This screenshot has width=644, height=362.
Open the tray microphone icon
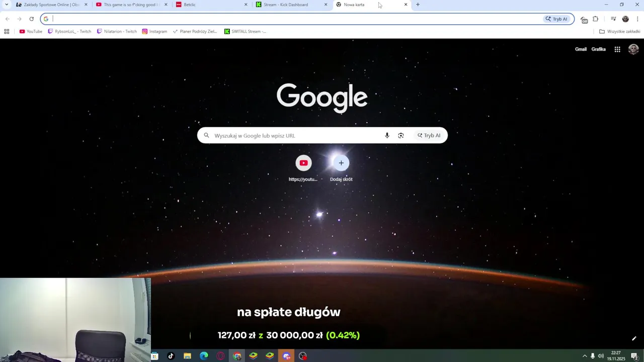tap(593, 356)
